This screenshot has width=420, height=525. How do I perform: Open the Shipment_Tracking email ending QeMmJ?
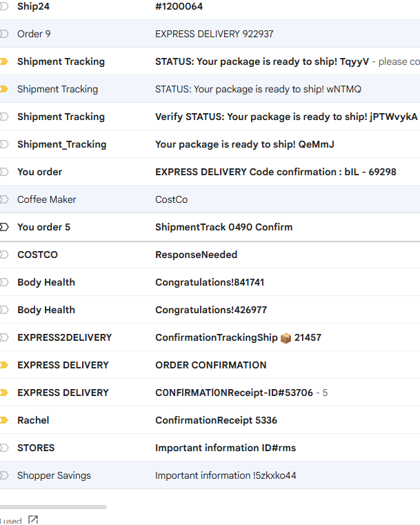click(245, 144)
